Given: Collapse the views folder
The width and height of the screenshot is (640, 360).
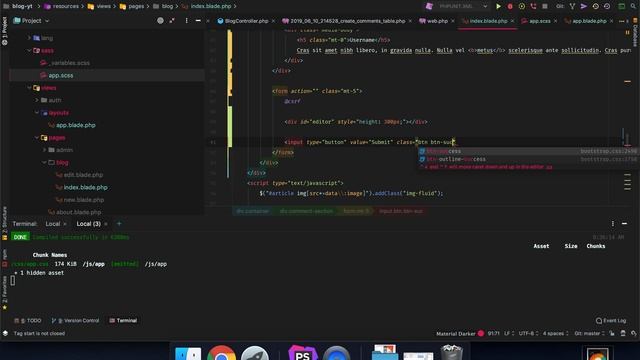Looking at the screenshot, I should (29, 88).
